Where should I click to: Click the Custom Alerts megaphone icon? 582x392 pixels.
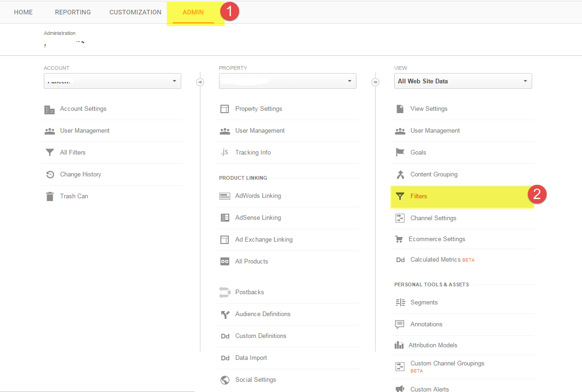click(400, 388)
